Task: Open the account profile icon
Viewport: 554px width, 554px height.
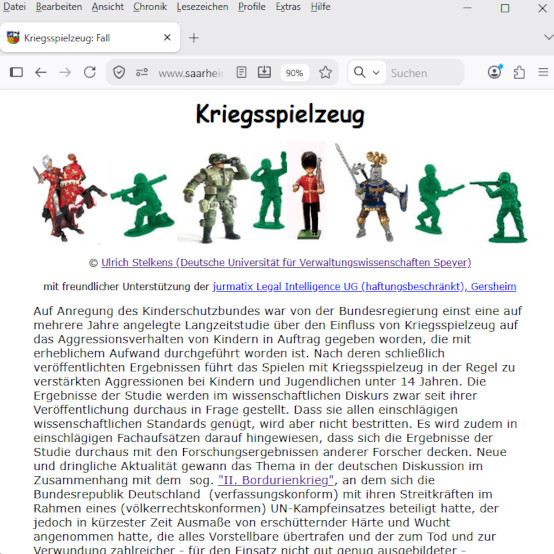Action: click(495, 72)
